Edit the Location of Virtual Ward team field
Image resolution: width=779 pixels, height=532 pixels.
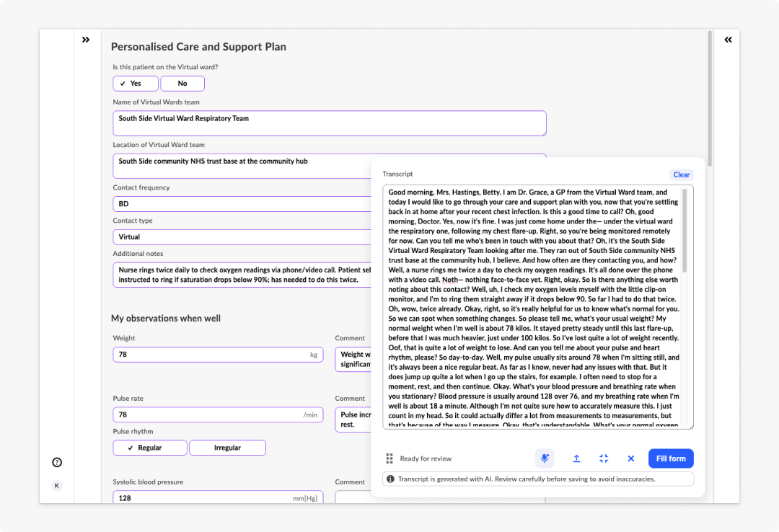[242, 166]
